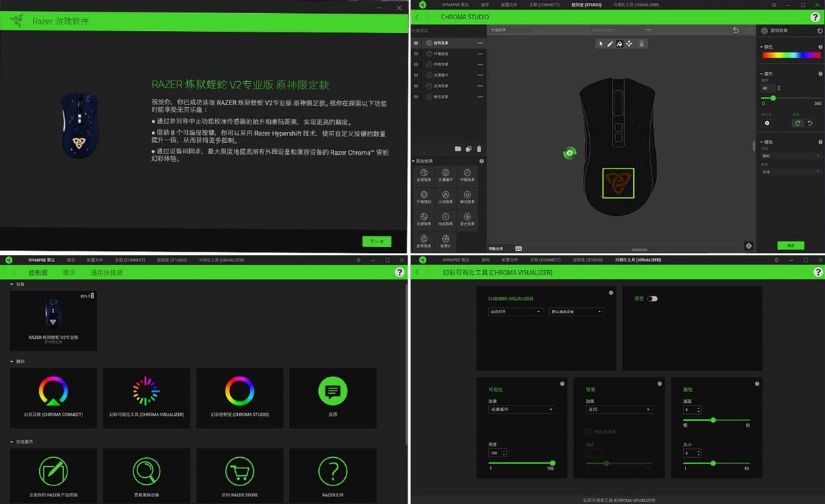Add new effect group folder in Chroma Studio
Image resolution: width=825 pixels, height=504 pixels.
(458, 149)
